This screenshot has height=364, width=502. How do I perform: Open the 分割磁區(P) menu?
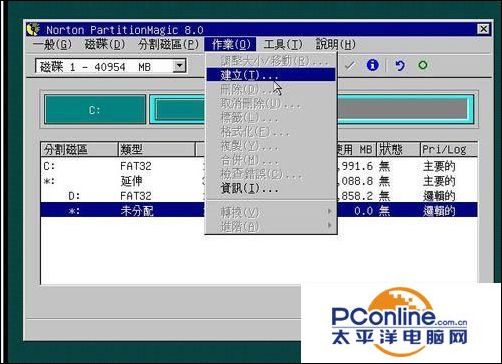168,44
